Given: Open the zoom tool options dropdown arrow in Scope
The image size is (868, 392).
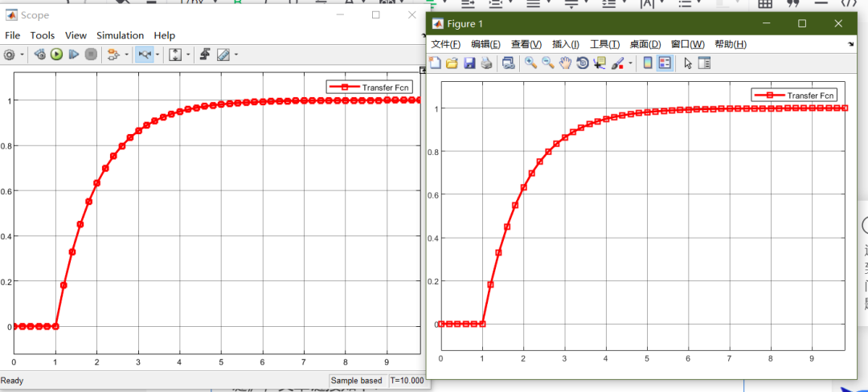Looking at the screenshot, I should (x=158, y=55).
